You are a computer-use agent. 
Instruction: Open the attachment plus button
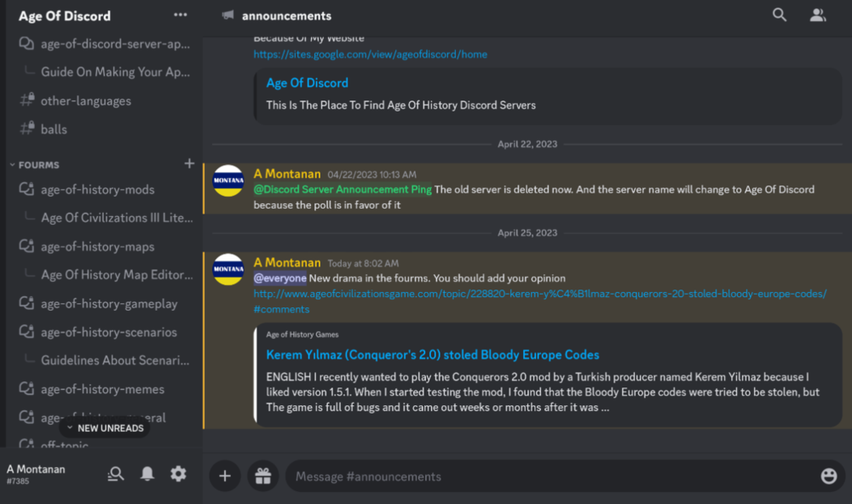click(225, 476)
